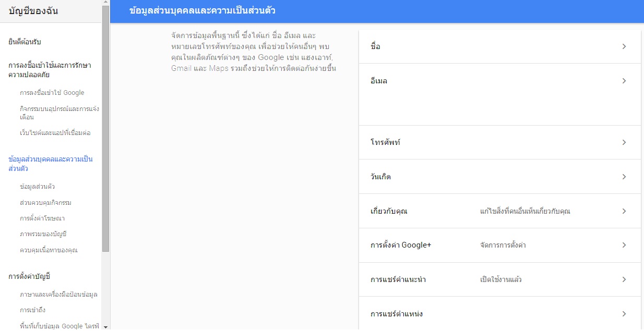Click the chevron beside เกี่ยวกับคุณ row
Image resolution: width=644 pixels, height=331 pixels.
tap(624, 211)
